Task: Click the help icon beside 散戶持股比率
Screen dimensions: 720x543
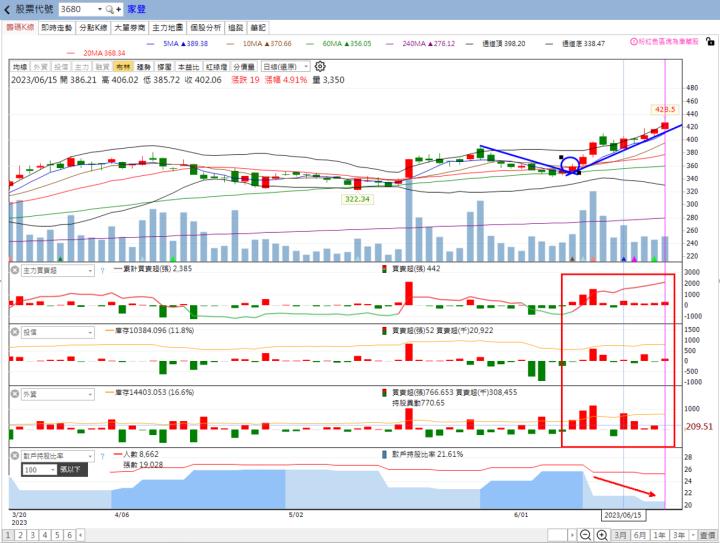Action: [x=102, y=456]
